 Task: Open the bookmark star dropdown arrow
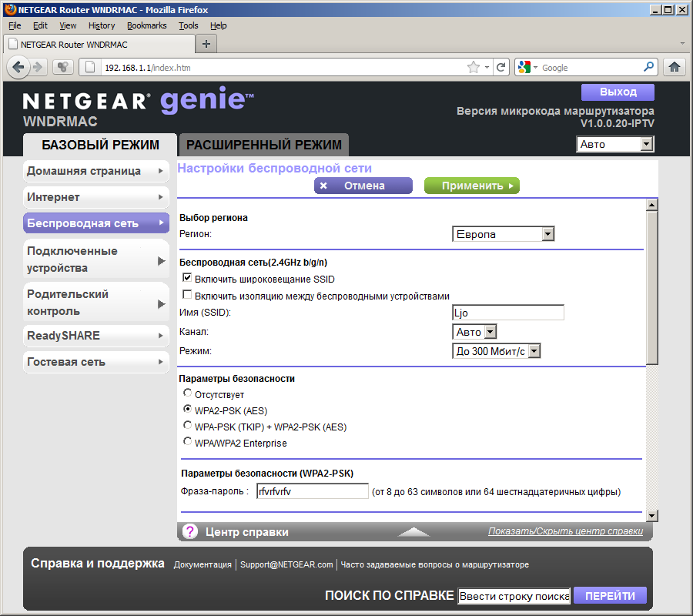487,68
